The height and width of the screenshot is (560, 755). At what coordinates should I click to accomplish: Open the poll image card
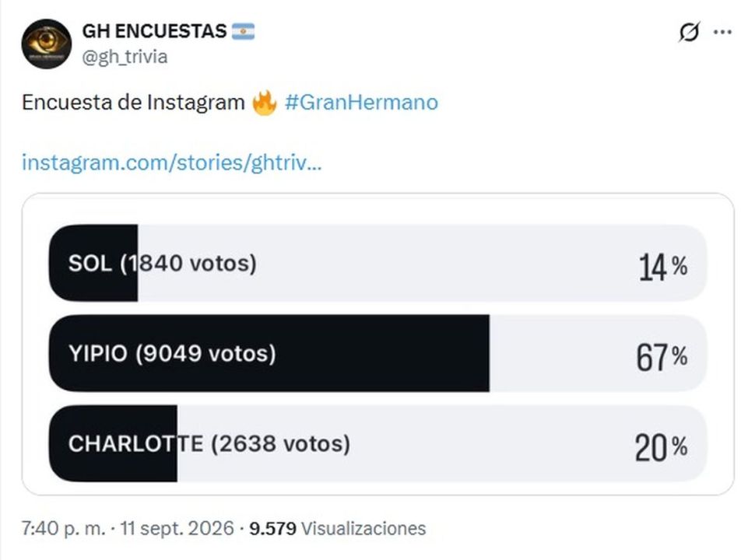(378, 344)
